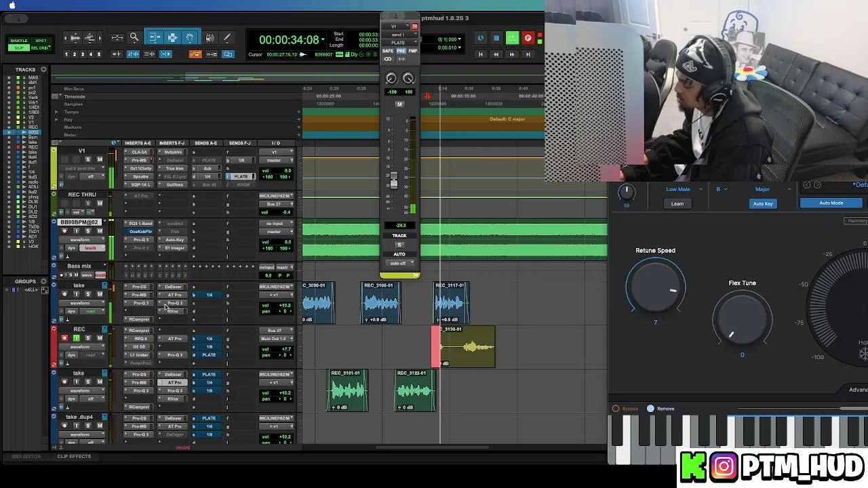Select Slip edit mode
This screenshot has height=488, width=868.
(19, 48)
